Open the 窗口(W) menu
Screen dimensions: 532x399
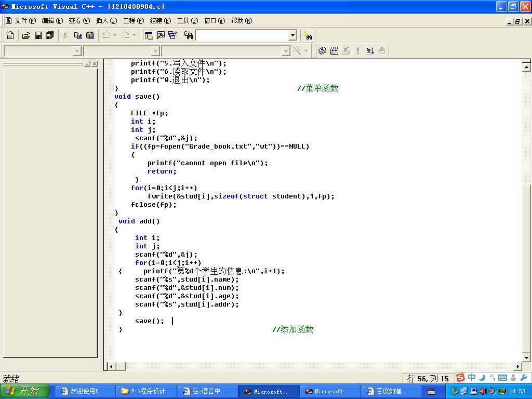coord(215,21)
